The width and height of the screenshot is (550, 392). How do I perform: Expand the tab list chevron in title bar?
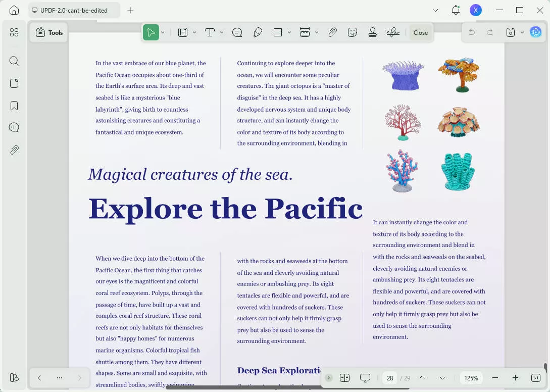click(435, 10)
